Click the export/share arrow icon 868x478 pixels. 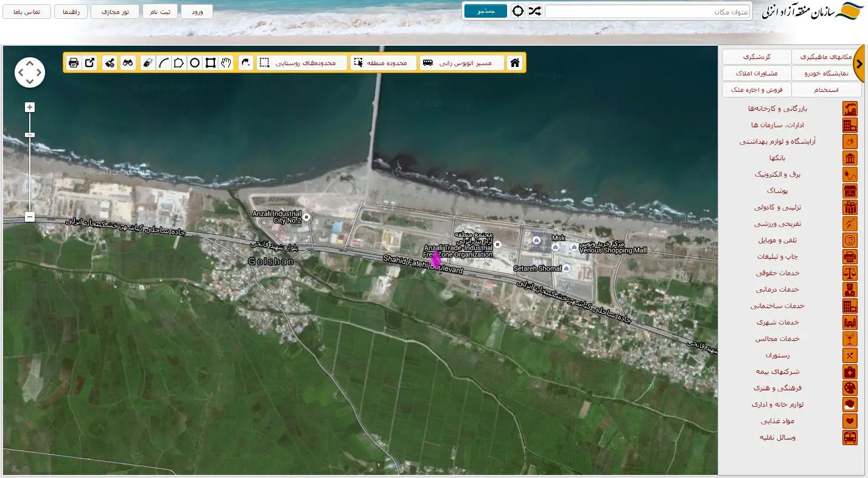pos(89,63)
